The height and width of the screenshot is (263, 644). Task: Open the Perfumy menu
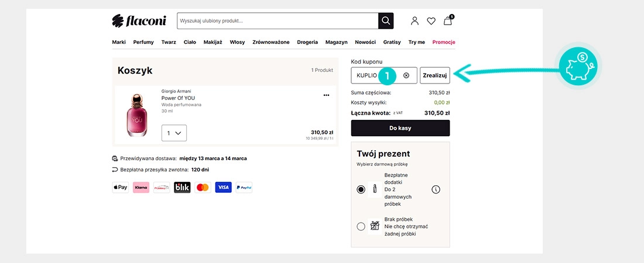[143, 42]
